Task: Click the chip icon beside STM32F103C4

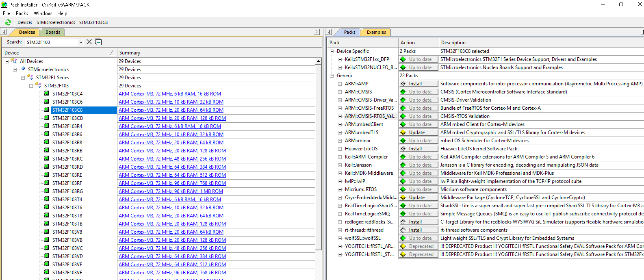Action: click(46, 93)
